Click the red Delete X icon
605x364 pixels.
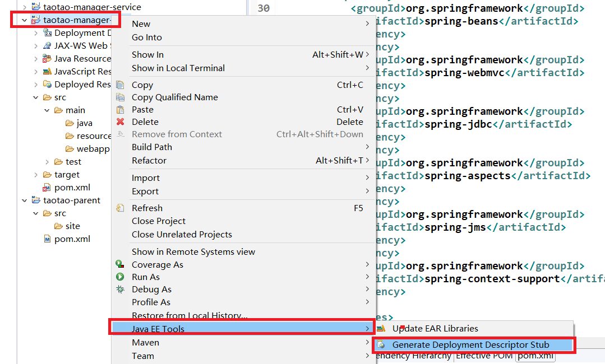[121, 122]
